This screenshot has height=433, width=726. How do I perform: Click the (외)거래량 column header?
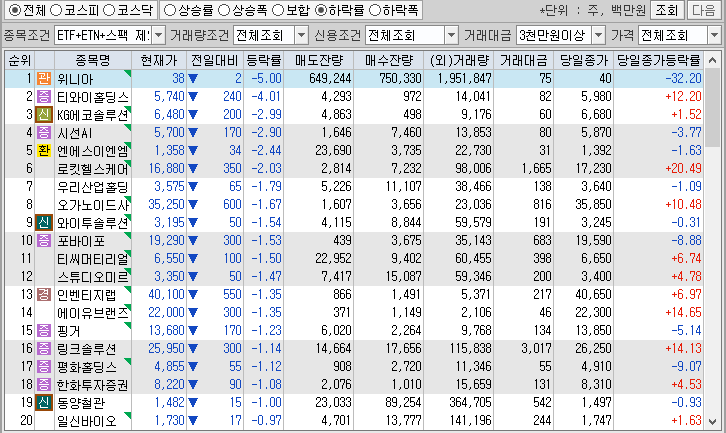point(458,60)
